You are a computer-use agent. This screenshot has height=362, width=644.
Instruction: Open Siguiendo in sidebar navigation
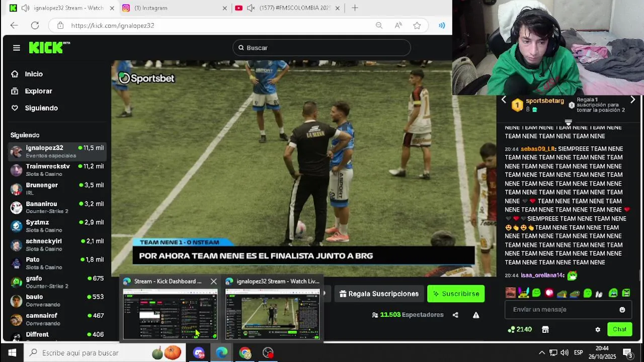point(41,108)
